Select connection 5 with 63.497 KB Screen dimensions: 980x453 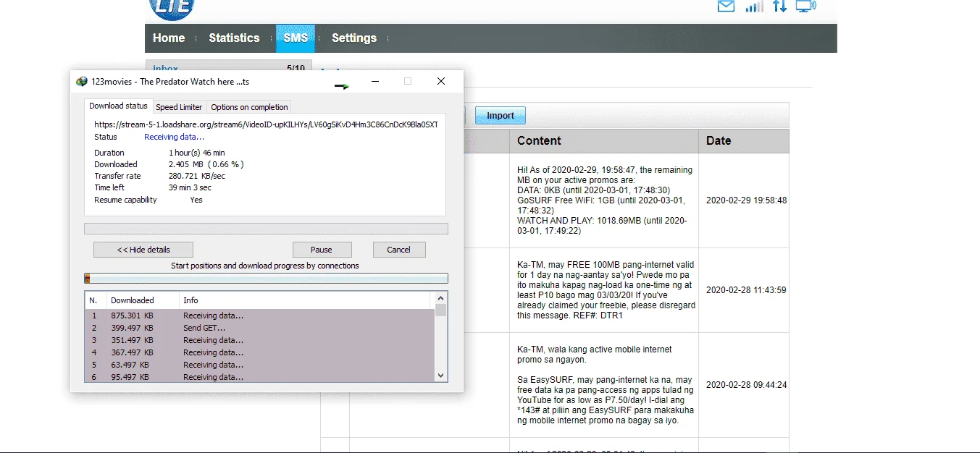pyautogui.click(x=259, y=365)
